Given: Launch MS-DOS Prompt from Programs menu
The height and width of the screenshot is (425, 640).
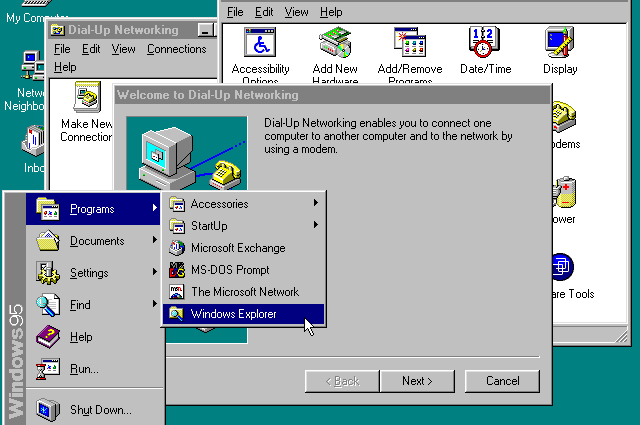Looking at the screenshot, I should click(x=229, y=270).
